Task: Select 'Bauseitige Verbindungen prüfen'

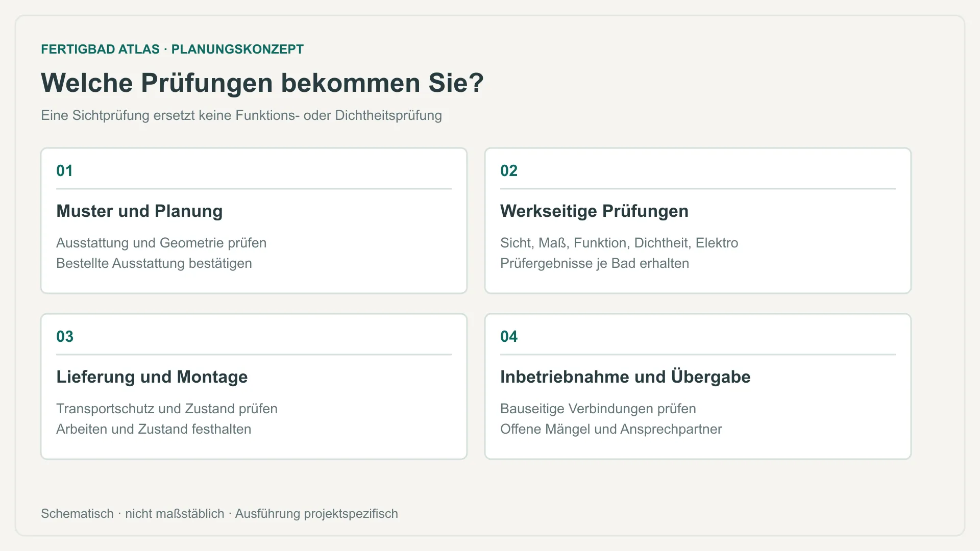Action: point(598,409)
